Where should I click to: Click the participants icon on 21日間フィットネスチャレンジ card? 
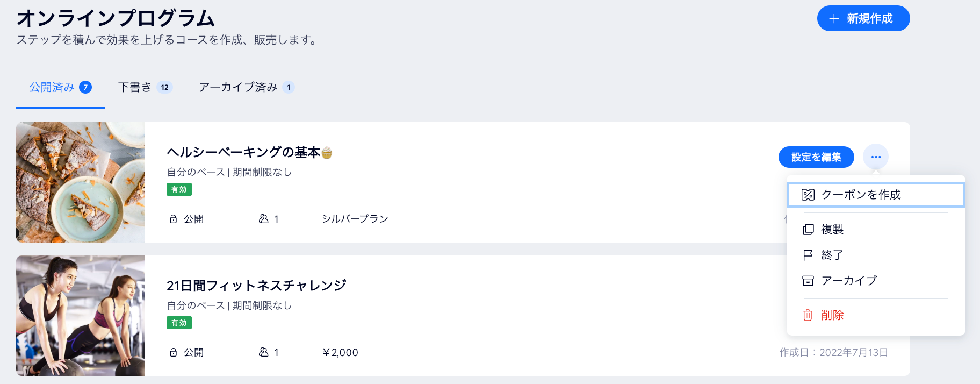coord(263,352)
